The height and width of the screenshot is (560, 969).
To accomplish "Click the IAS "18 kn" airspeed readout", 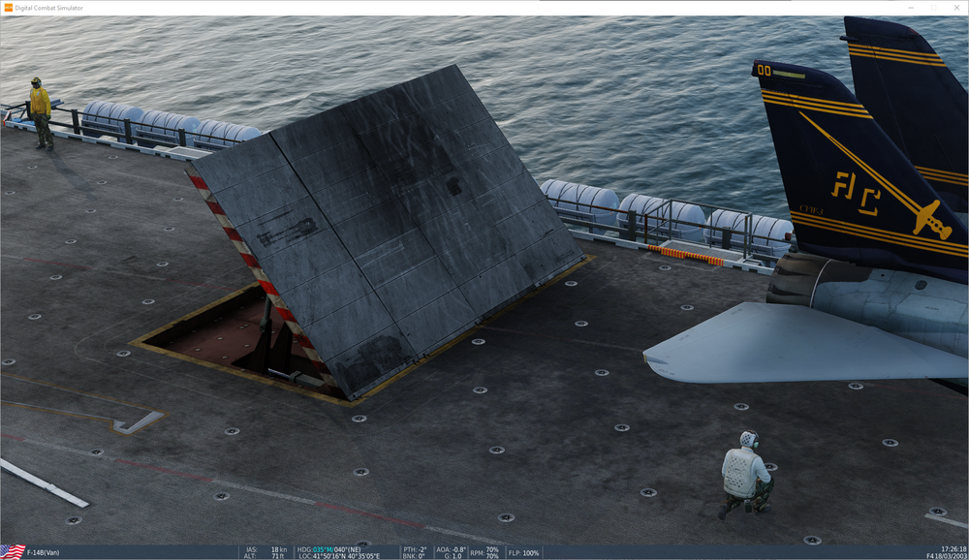I will pos(279,549).
